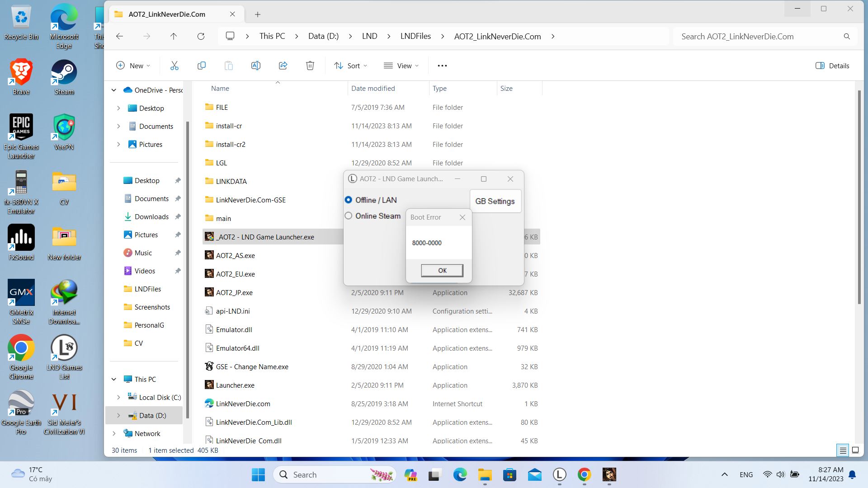Click the file list vertical scrollbar

(859, 197)
